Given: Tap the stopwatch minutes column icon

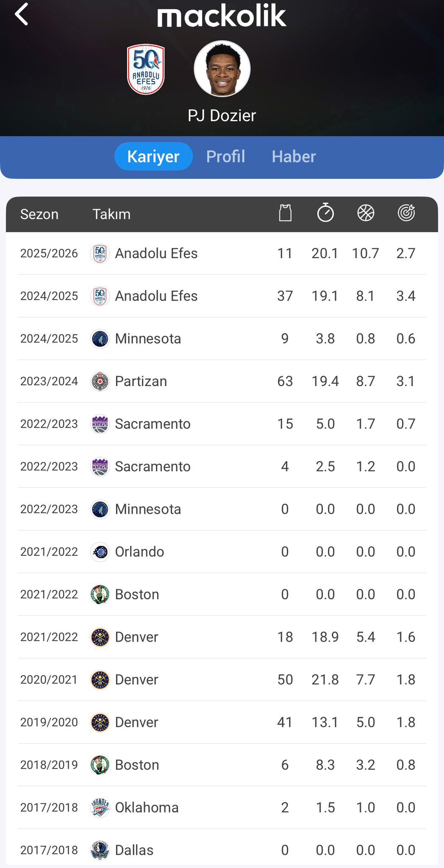Looking at the screenshot, I should click(325, 213).
